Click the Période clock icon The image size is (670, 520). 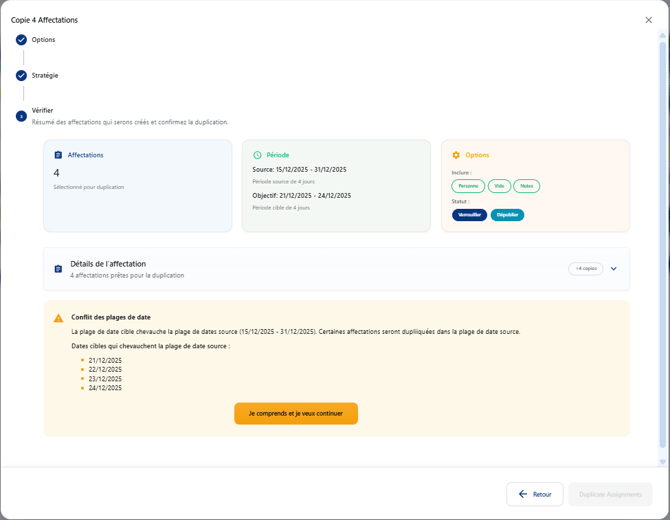tap(257, 155)
